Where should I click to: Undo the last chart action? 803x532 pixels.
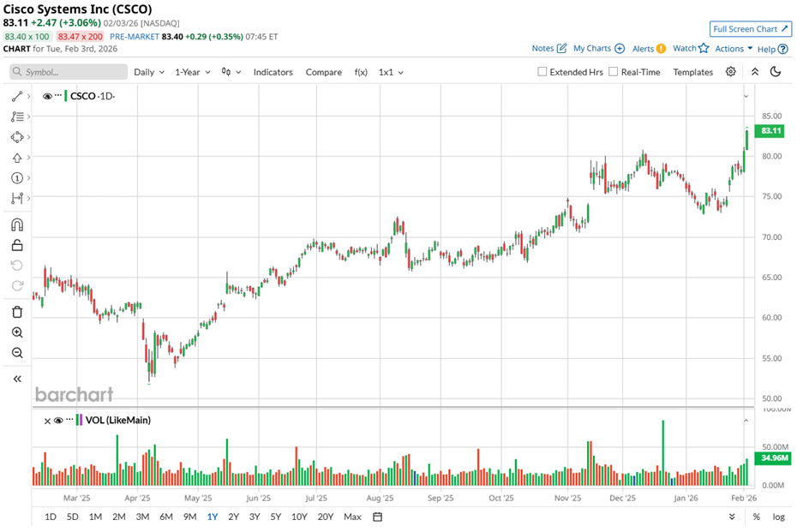pyautogui.click(x=17, y=266)
